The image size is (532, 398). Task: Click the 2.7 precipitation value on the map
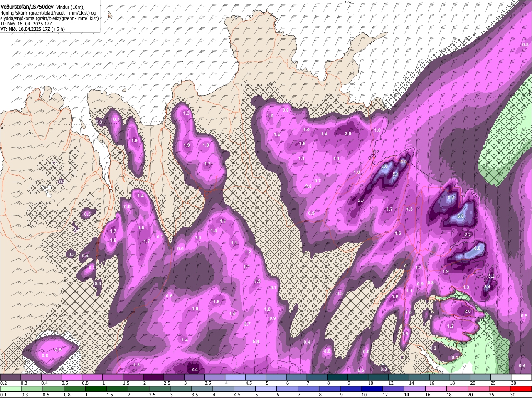tap(361, 200)
